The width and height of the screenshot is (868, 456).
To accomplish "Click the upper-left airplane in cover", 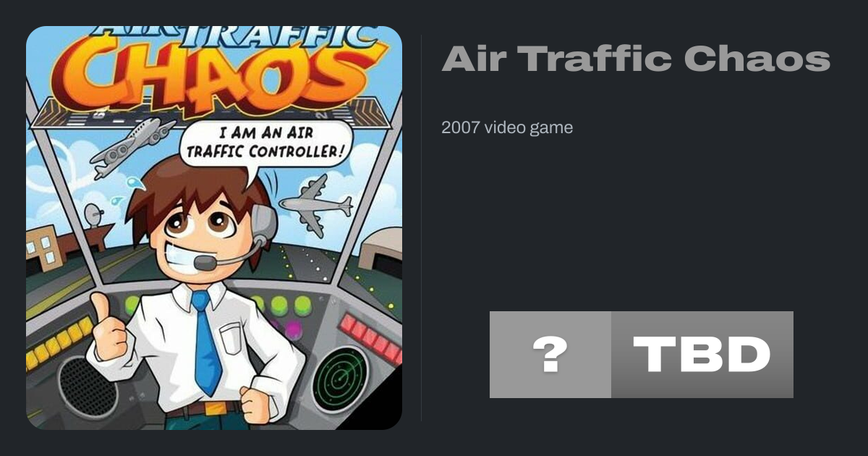I will (132, 146).
